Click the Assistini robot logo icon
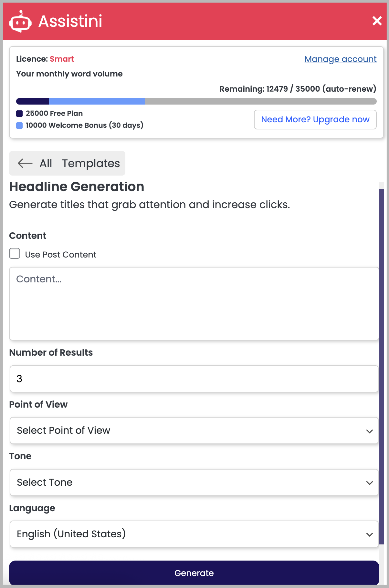 [x=20, y=21]
